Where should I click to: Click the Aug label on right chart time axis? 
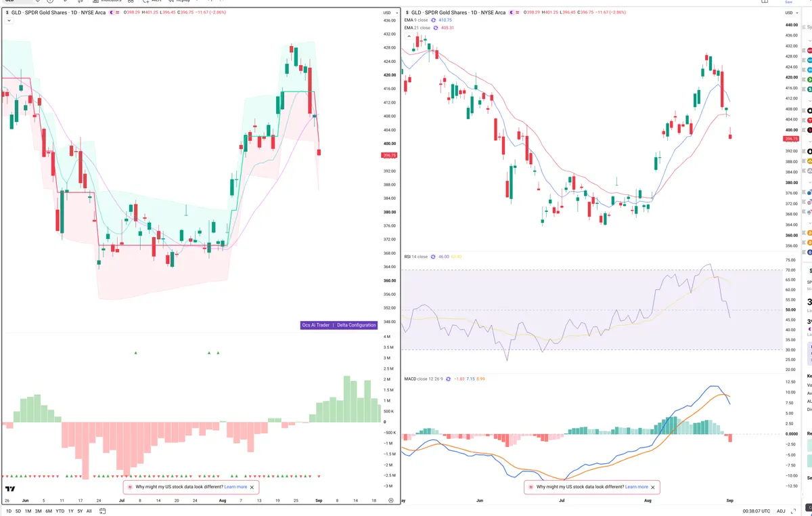[648, 500]
